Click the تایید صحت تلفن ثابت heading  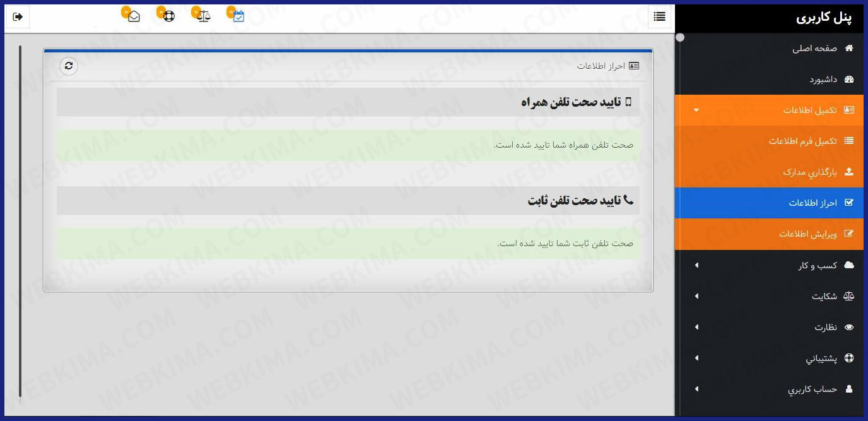point(574,201)
